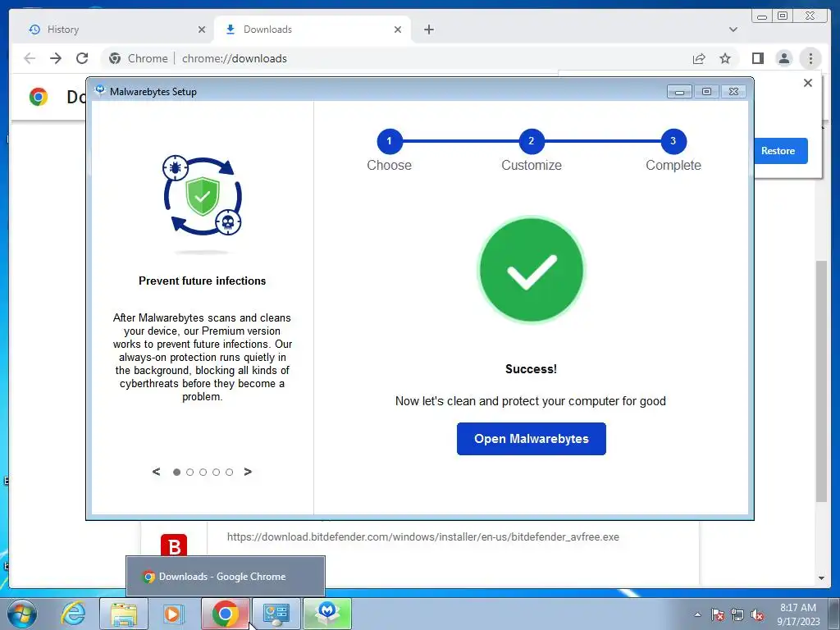Open Chrome three-dot menu
This screenshot has width=840, height=630.
click(x=810, y=58)
